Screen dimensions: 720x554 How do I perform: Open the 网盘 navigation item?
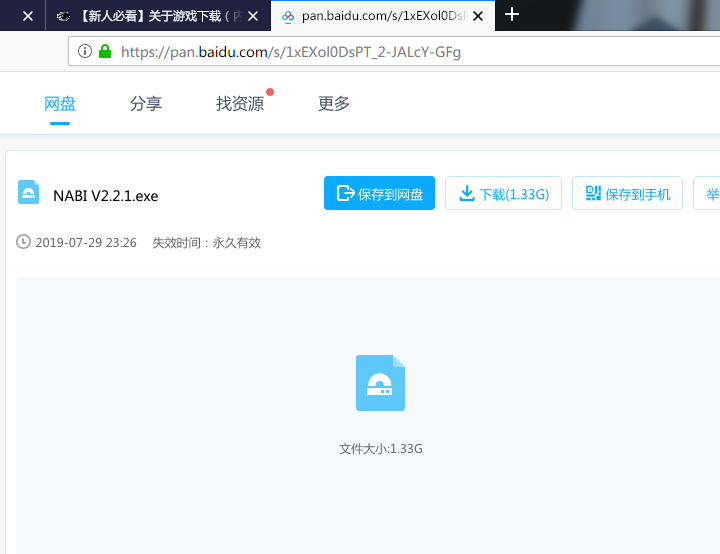(x=60, y=104)
